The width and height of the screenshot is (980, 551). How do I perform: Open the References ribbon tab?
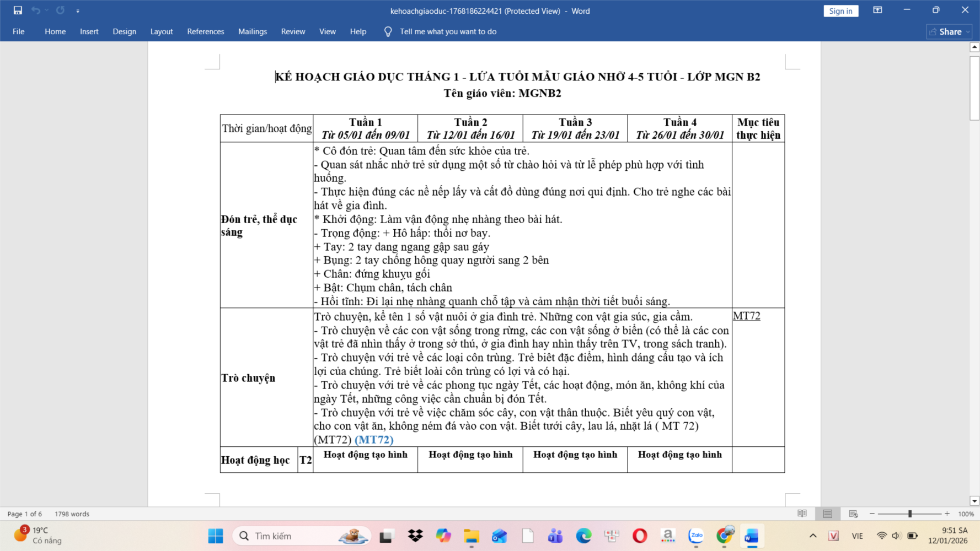[205, 31]
